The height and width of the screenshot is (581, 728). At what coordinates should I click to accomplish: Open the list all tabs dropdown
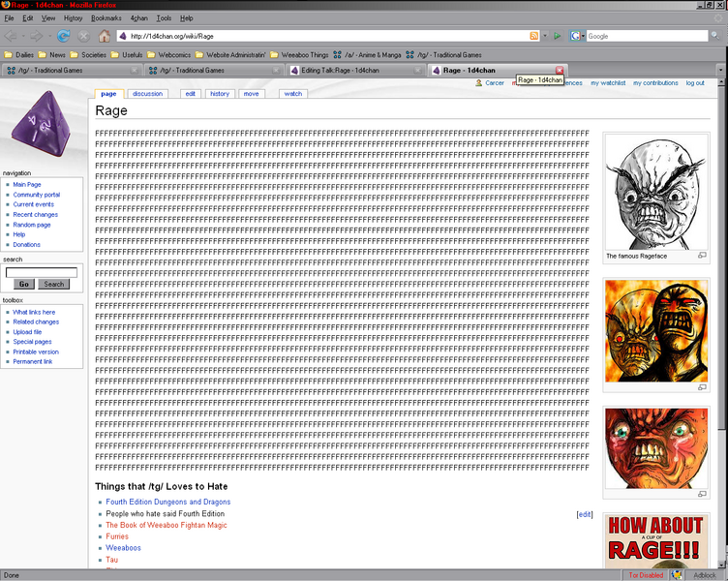pyautogui.click(x=720, y=70)
